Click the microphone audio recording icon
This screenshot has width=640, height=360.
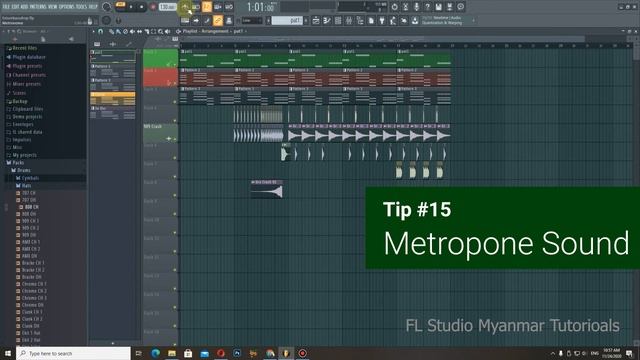416,7
